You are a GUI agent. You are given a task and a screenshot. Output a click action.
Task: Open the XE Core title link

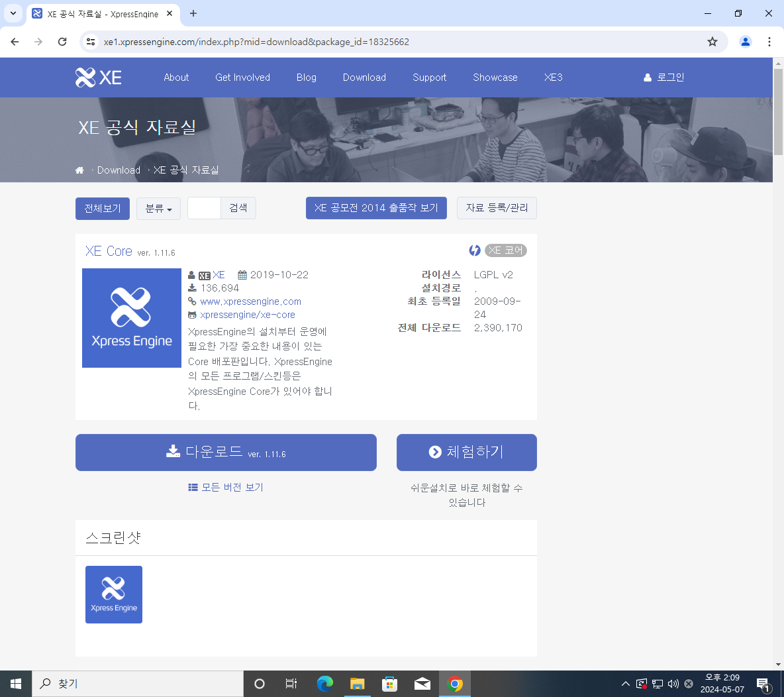109,250
